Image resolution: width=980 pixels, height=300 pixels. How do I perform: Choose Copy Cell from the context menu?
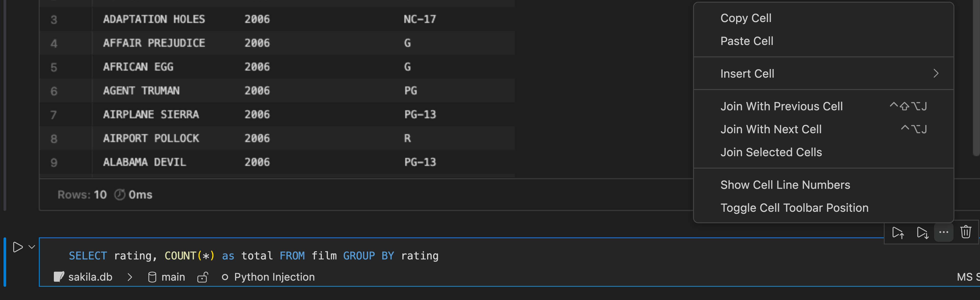point(746,18)
